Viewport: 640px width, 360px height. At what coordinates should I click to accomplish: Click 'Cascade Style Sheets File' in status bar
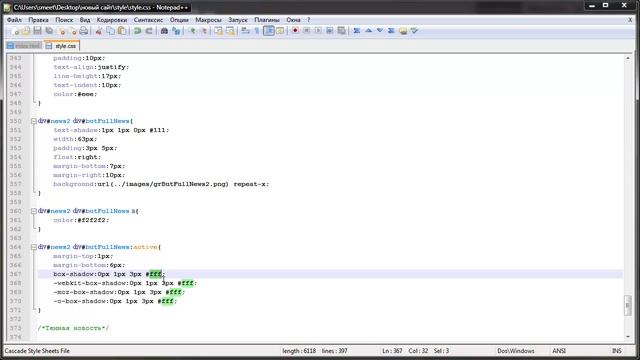point(37,351)
